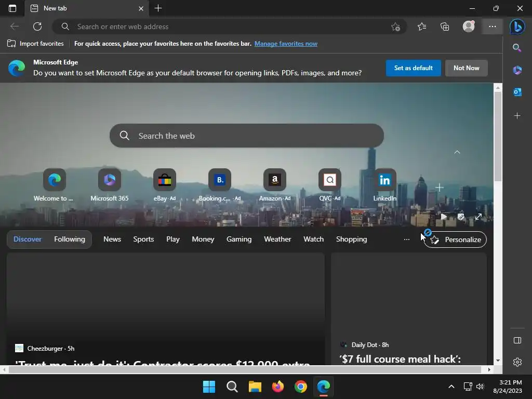Open the Windows Start menu
This screenshot has width=532, height=399.
click(x=209, y=387)
